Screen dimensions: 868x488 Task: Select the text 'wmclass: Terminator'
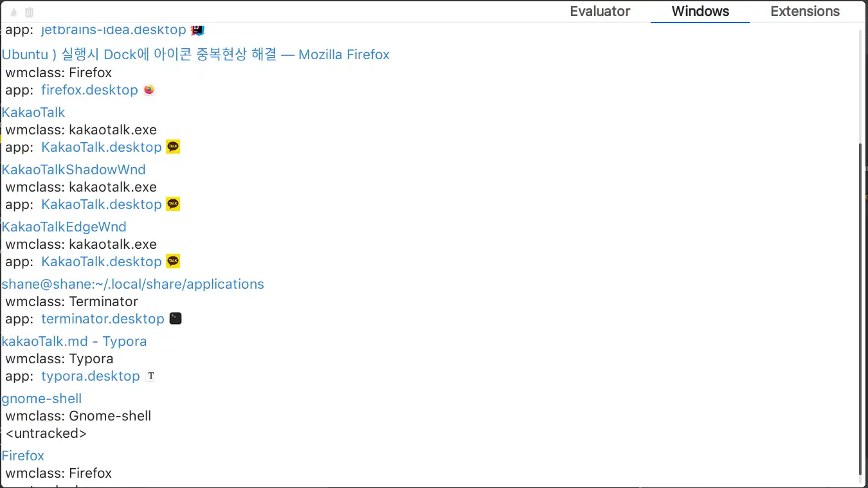tap(72, 302)
